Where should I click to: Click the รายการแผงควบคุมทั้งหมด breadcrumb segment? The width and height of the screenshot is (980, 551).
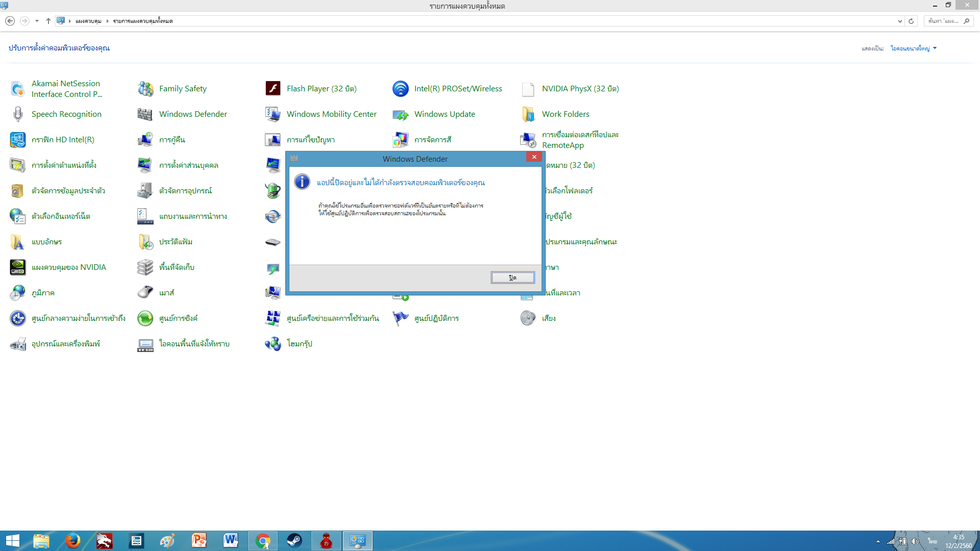click(143, 21)
